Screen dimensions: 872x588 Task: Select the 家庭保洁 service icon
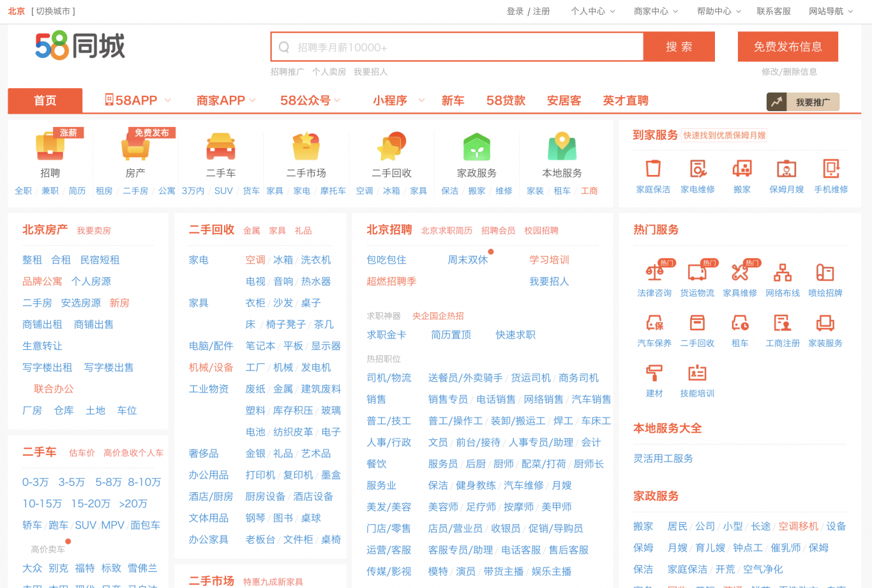(x=653, y=169)
